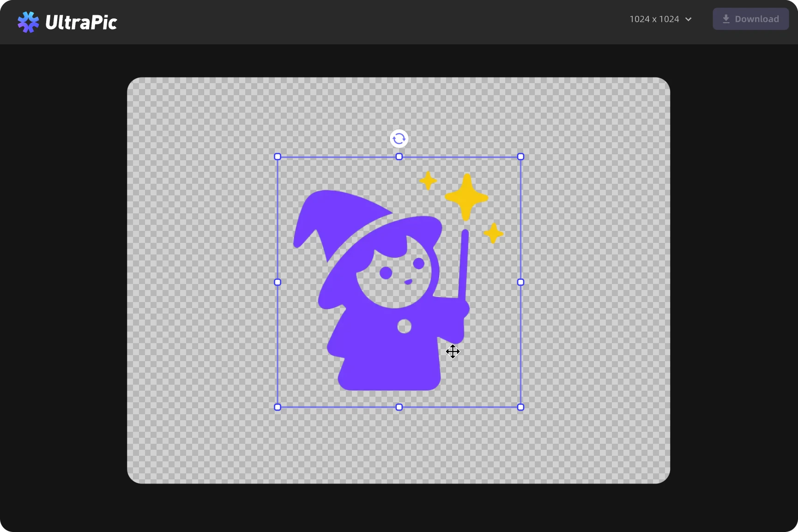The width and height of the screenshot is (798, 532).
Task: Click the circular rotate handle above the selection
Action: (x=399, y=139)
